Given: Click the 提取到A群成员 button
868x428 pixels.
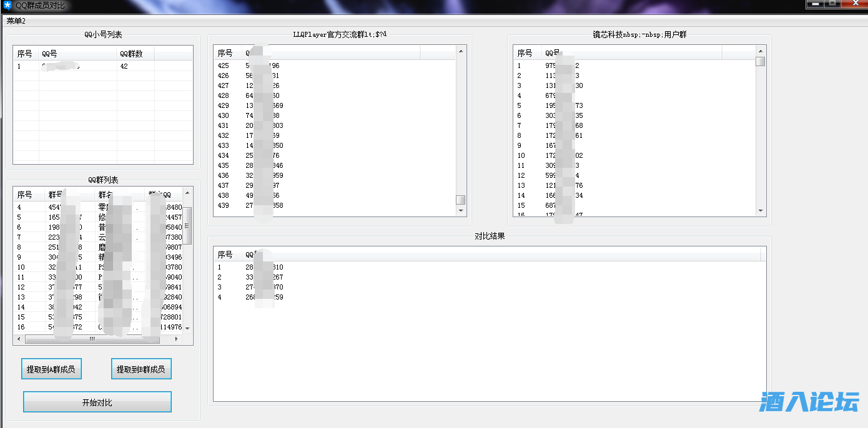Looking at the screenshot, I should click(x=51, y=369).
